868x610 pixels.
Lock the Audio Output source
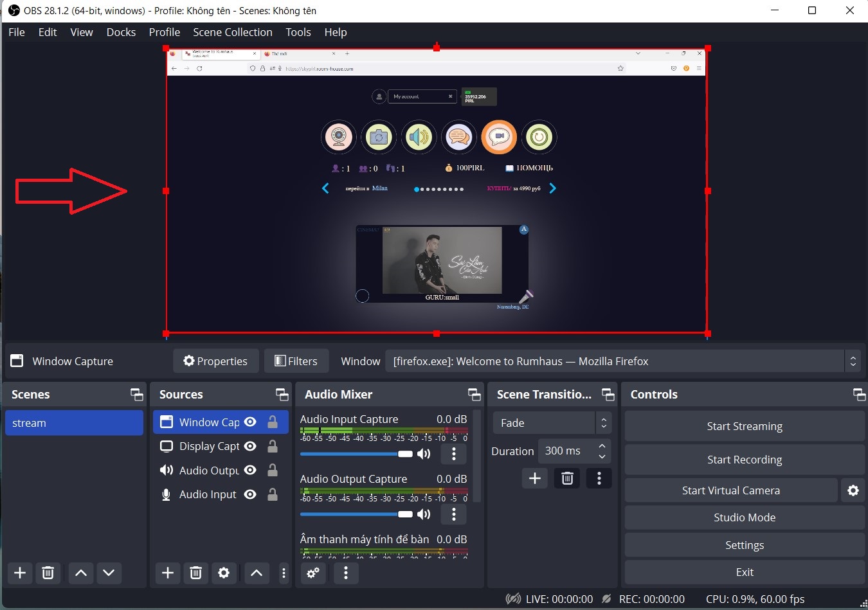[x=273, y=471]
